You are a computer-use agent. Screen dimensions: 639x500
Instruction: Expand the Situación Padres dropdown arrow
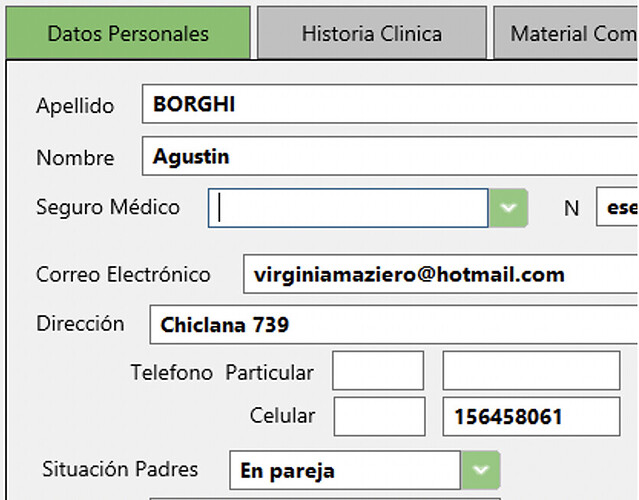[481, 470]
